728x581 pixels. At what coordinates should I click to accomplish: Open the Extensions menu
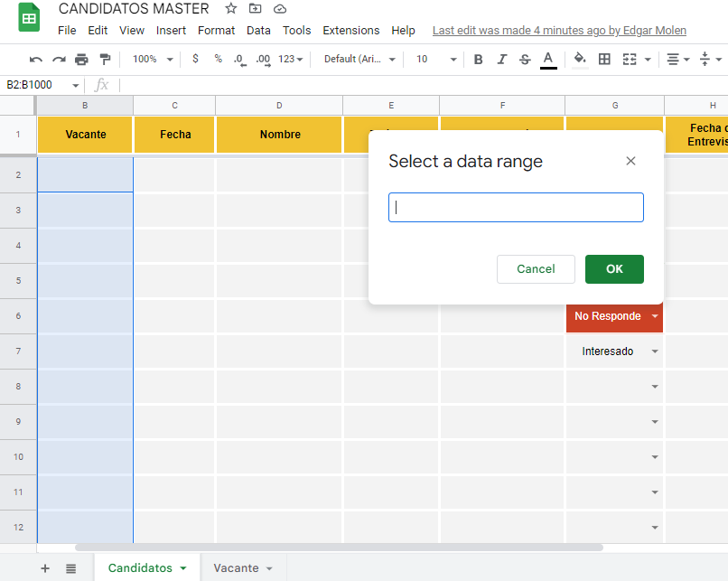pyautogui.click(x=351, y=31)
